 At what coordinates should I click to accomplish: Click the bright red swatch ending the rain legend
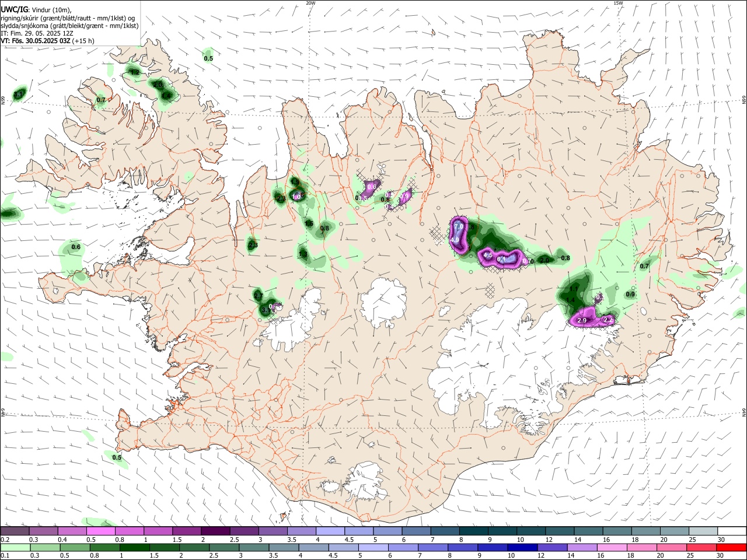tap(731, 547)
